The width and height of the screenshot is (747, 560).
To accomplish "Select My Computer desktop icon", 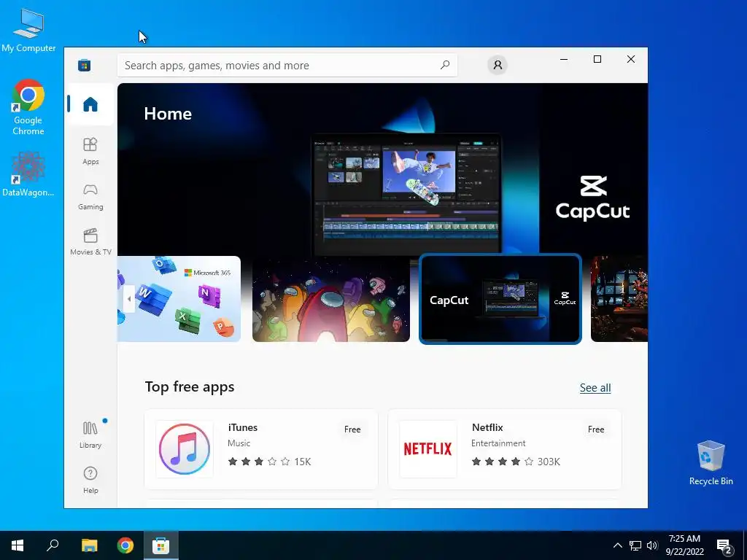I will 28,30.
